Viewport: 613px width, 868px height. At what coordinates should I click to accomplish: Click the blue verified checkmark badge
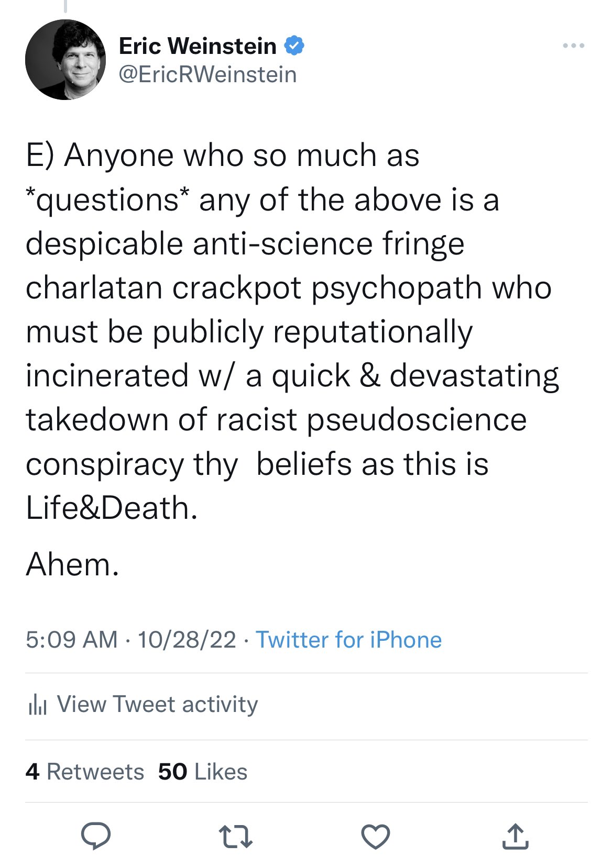point(294,46)
